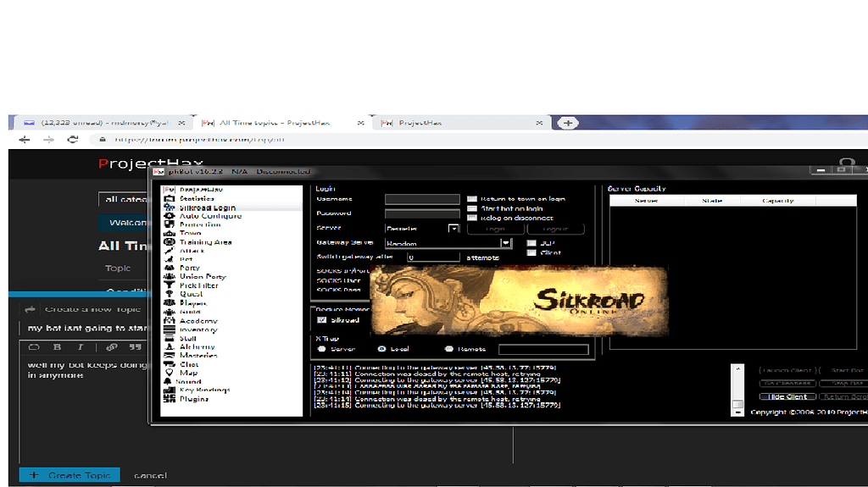The image size is (868, 487).
Task: Select the X-Trap Server radio button
Action: tap(321, 349)
